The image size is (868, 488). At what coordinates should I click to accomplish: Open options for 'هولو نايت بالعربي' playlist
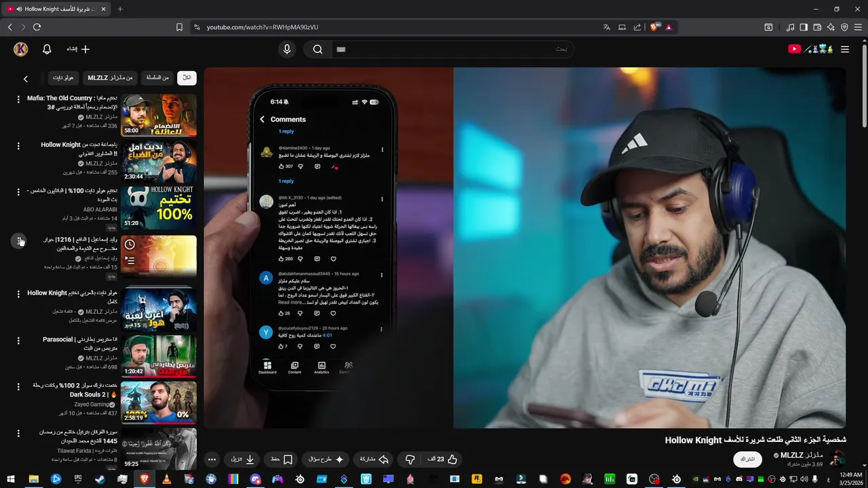tap(18, 293)
